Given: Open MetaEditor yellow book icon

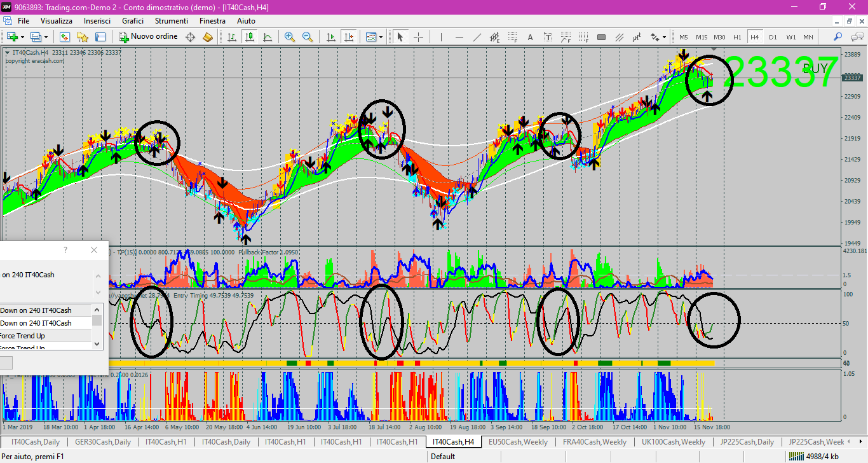Looking at the screenshot, I should [208, 37].
